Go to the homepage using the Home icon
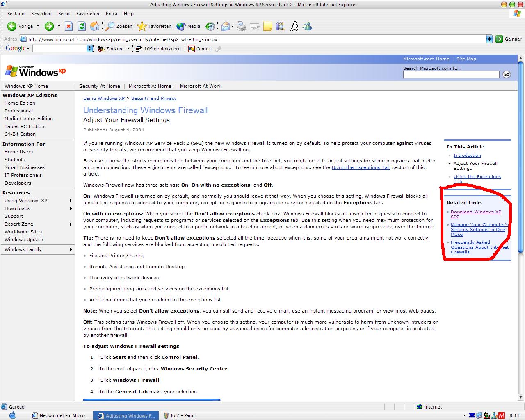The height and width of the screenshot is (420, 525). point(95,26)
